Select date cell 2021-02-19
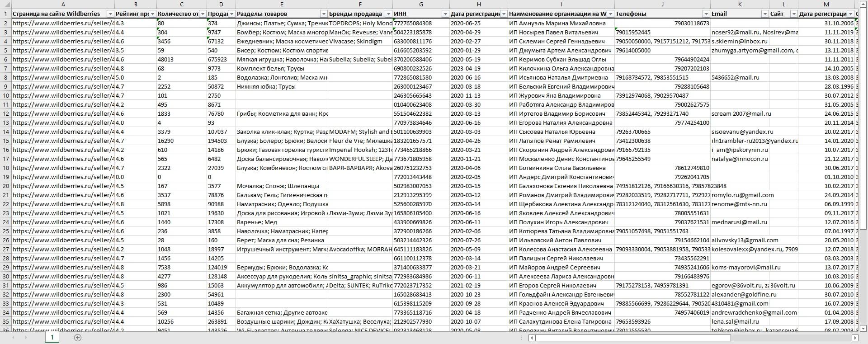Image resolution: width=868 pixels, height=344 pixels. [479, 285]
